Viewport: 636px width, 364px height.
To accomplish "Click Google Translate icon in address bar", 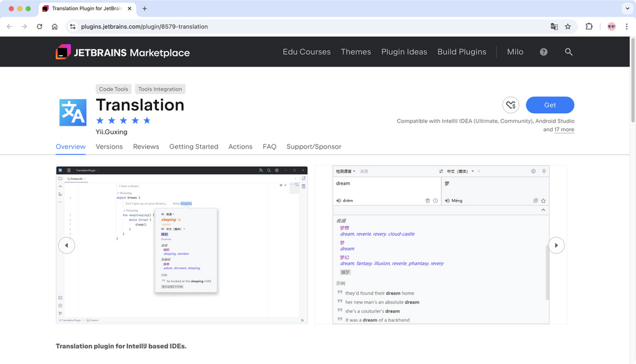I will (554, 27).
